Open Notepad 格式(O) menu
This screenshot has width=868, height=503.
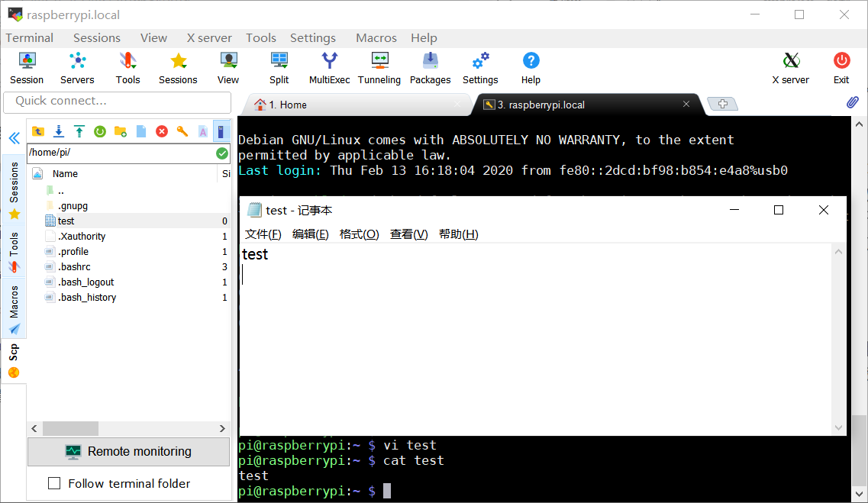click(x=359, y=234)
